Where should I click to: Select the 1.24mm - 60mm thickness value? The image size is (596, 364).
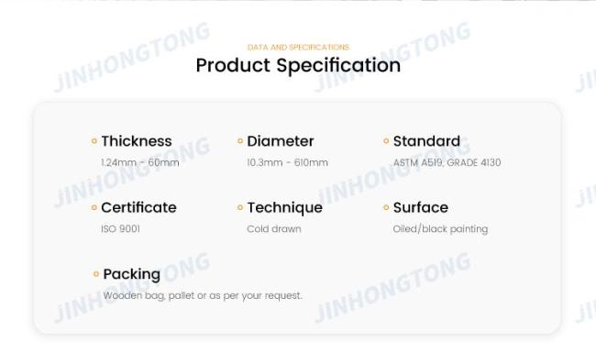(140, 162)
